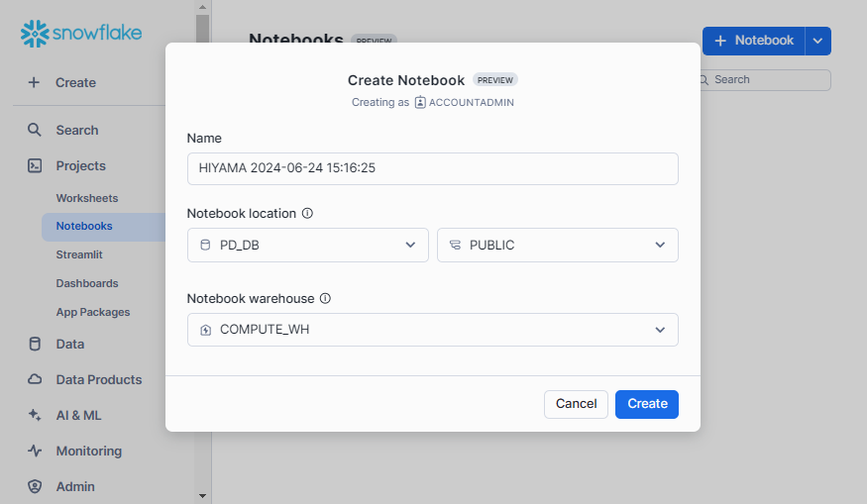
Task: Click the magnifier icon next to Search in sidebar
Action: (35, 130)
